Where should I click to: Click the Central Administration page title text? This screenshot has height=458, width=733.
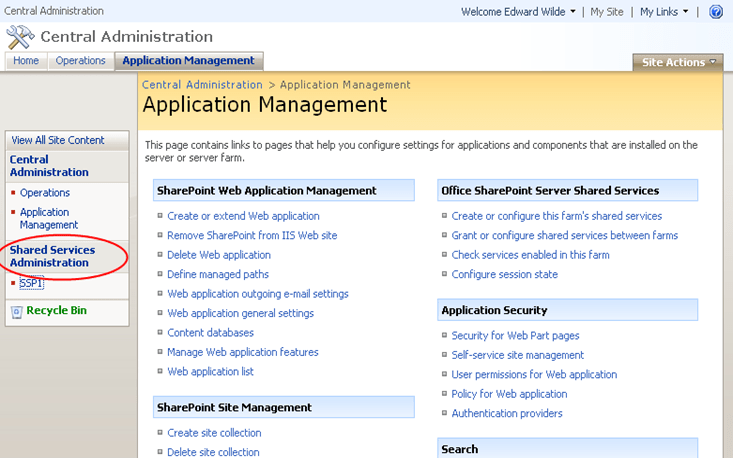click(127, 36)
